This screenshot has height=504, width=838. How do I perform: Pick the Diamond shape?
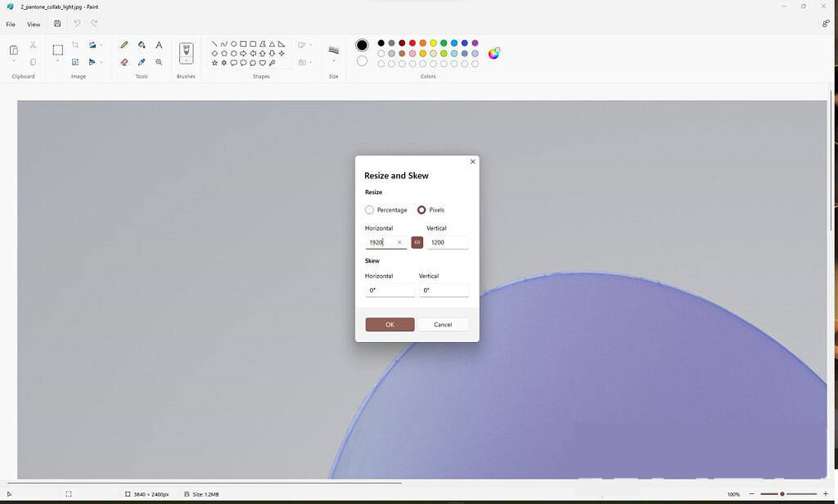coord(214,53)
